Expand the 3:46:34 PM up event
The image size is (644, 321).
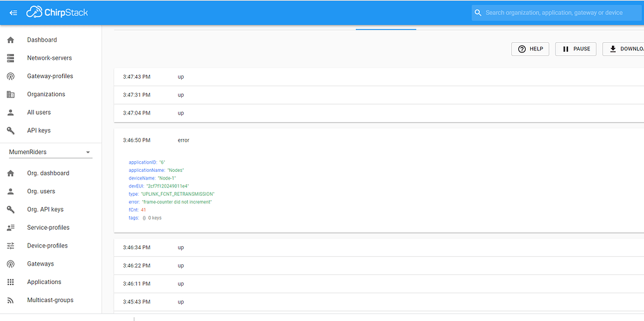point(377,247)
